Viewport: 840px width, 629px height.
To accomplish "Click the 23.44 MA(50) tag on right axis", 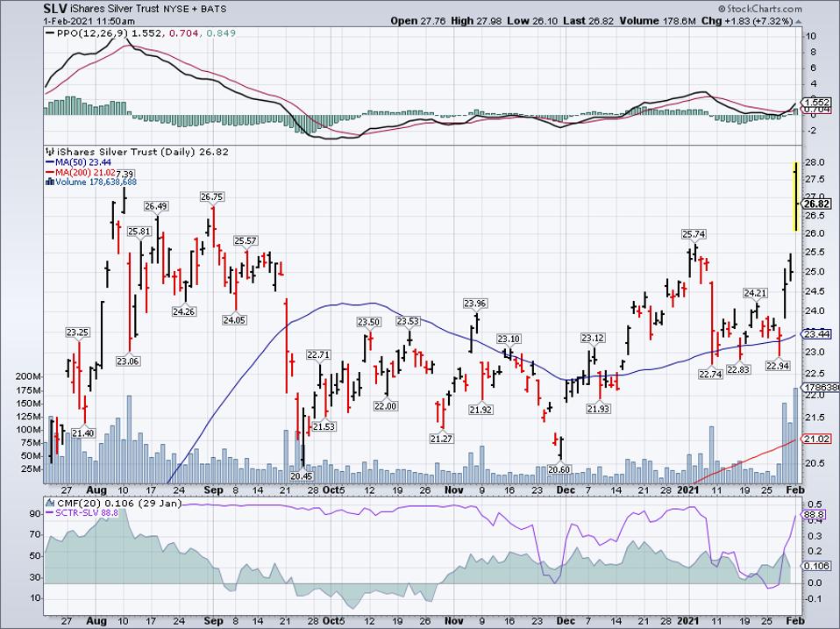I will 816,334.
